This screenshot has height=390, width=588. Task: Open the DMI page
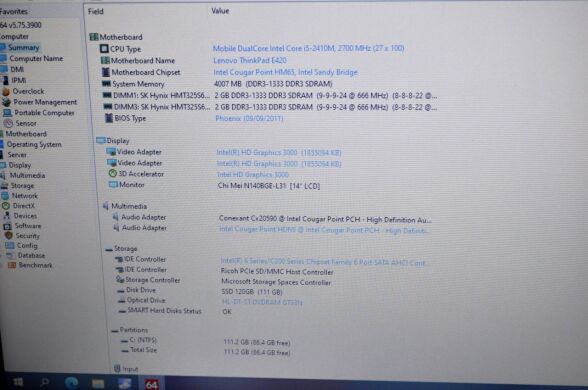point(17,69)
